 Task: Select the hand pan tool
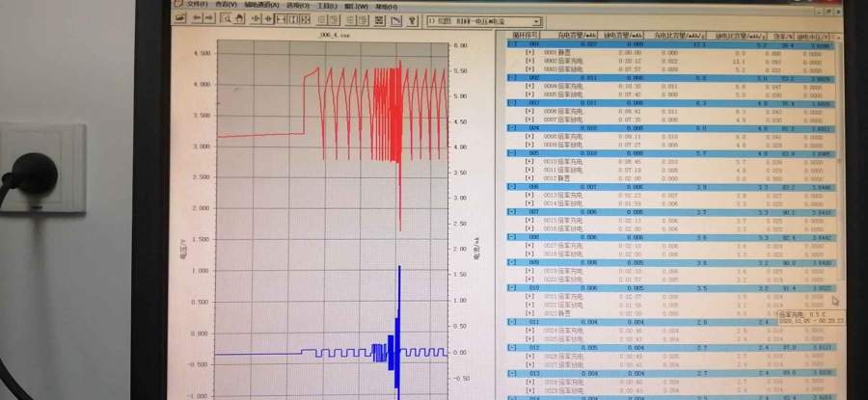click(x=239, y=19)
